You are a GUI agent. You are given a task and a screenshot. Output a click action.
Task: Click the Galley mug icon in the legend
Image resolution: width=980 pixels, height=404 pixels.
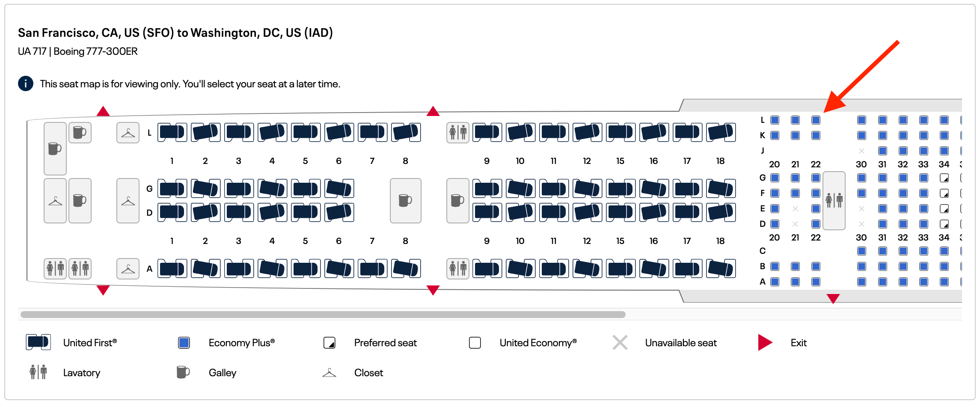point(183,372)
